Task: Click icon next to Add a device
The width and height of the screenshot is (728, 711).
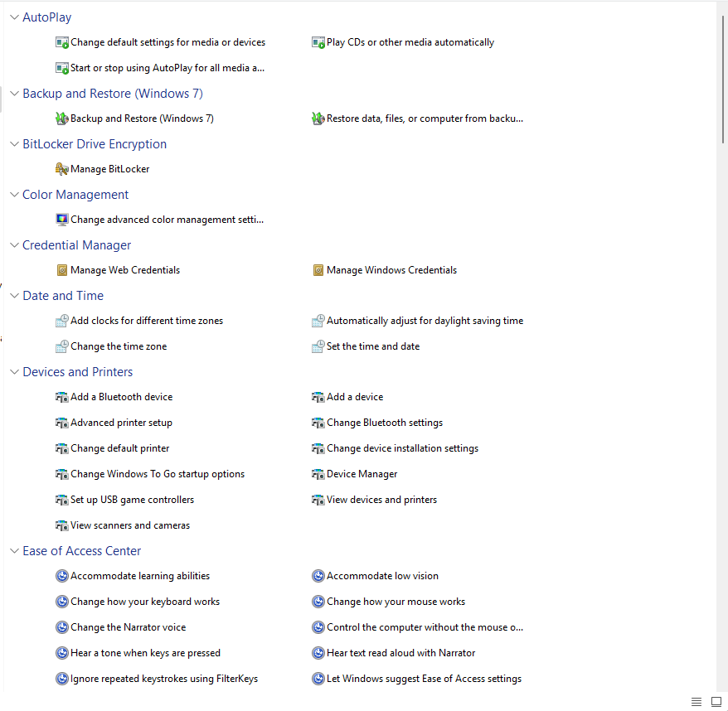Action: tap(318, 397)
